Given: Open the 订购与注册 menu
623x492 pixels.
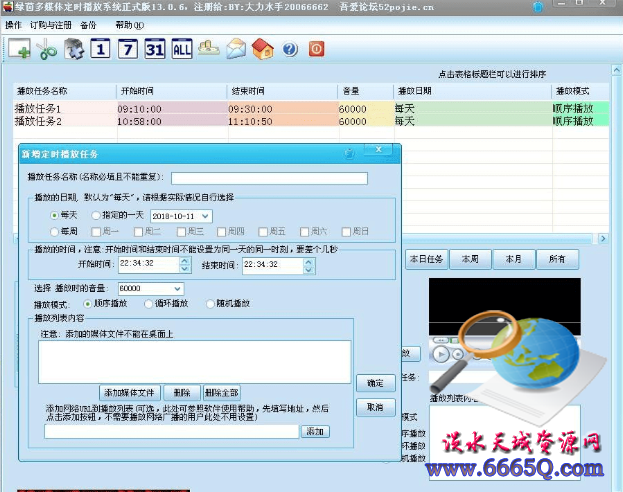Looking at the screenshot, I should tap(51, 25).
